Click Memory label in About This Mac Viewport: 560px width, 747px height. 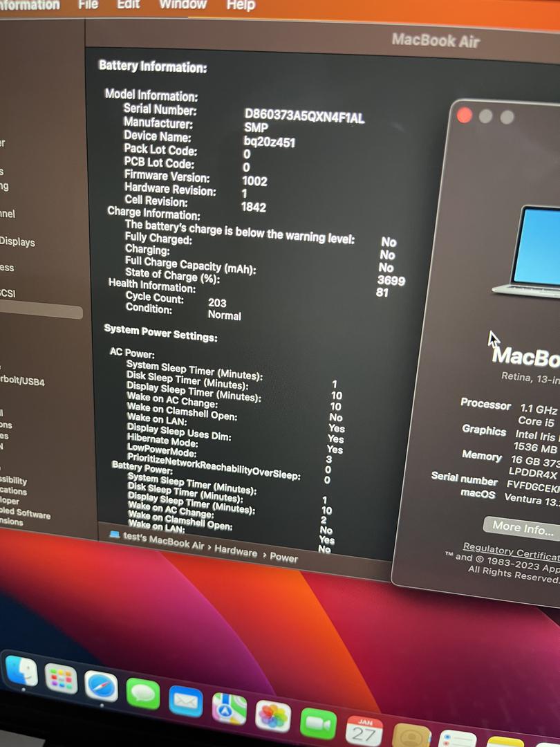pyautogui.click(x=482, y=455)
